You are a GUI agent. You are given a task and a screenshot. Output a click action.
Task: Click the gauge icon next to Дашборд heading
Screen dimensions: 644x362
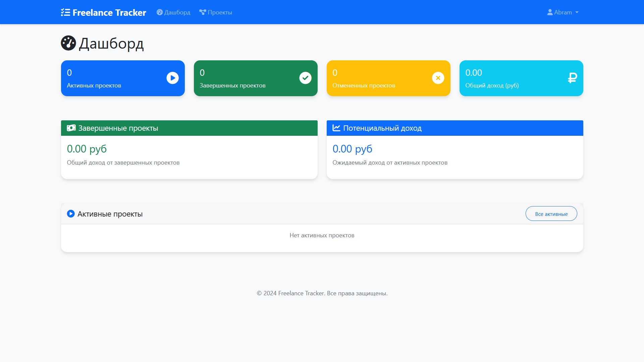68,43
